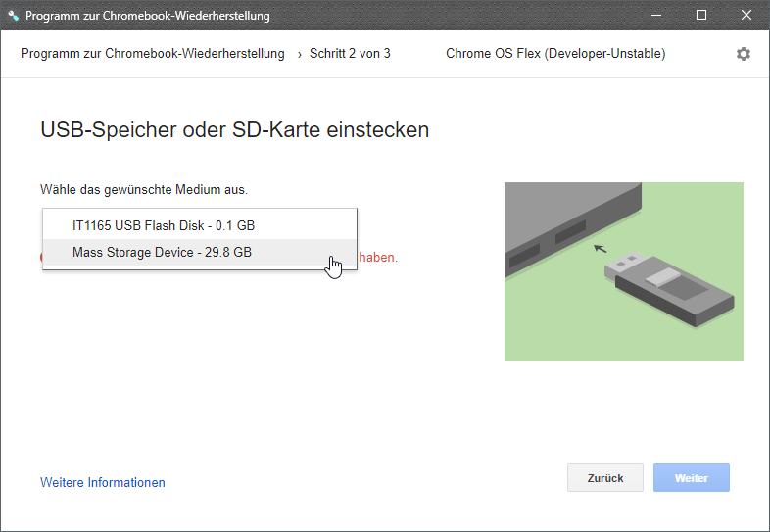Click the 'Programm zur Chromebook-Wiederherstellung' breadcrumb
This screenshot has width=770, height=532.
tap(152, 54)
